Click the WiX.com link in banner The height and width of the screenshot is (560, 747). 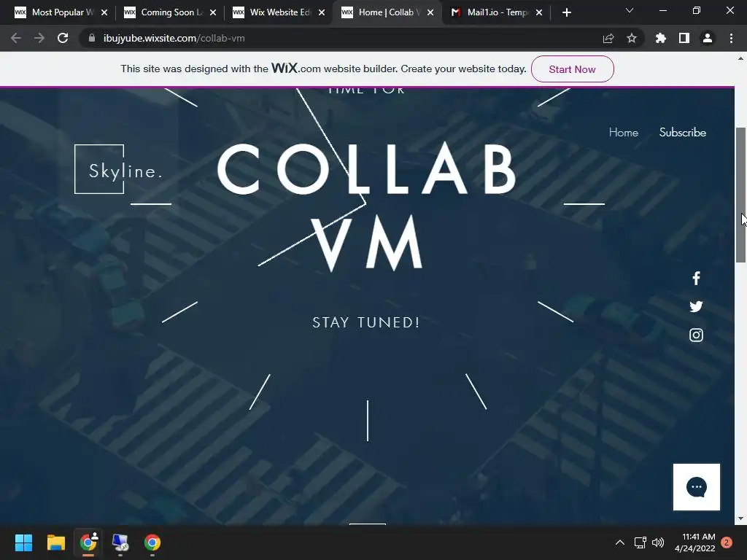(296, 69)
